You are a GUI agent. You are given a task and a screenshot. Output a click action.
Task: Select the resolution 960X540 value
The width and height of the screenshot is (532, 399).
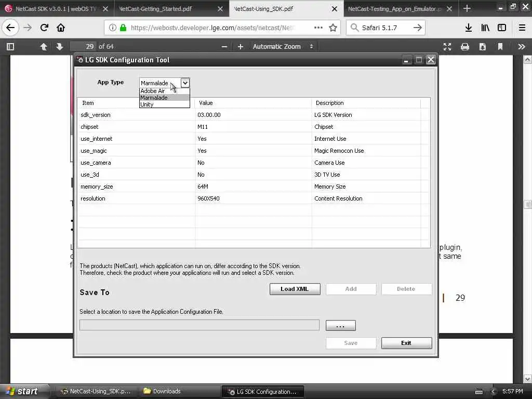point(208,198)
